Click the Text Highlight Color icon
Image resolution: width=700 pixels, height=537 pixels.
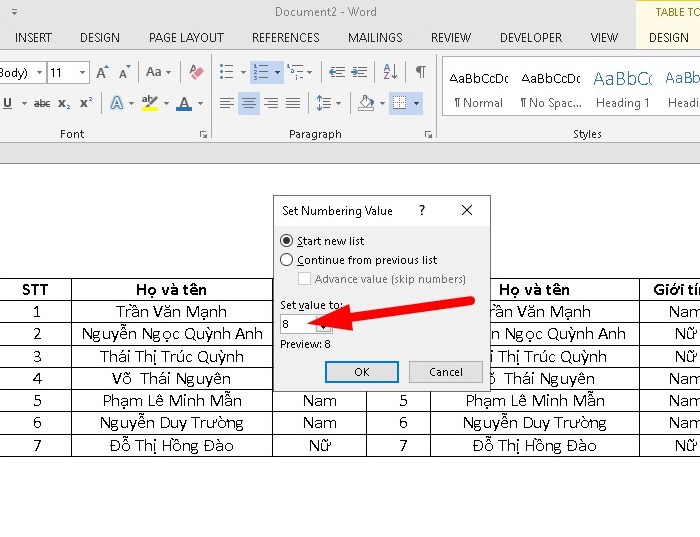point(150,104)
